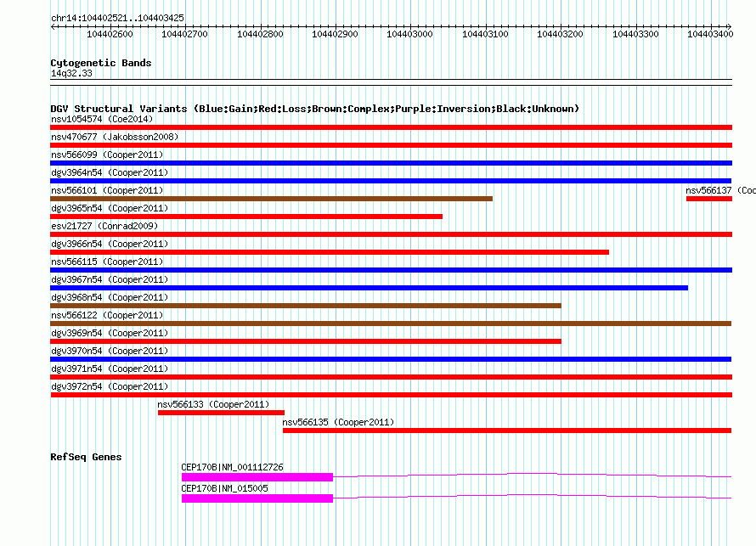Click the red dgv3965n54 loss bar
The height and width of the screenshot is (546, 756).
[246, 217]
